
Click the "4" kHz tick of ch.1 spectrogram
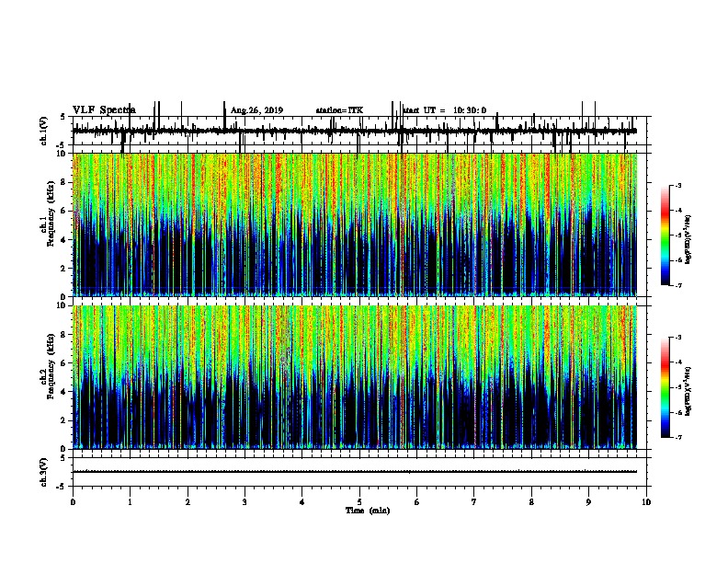point(63,240)
